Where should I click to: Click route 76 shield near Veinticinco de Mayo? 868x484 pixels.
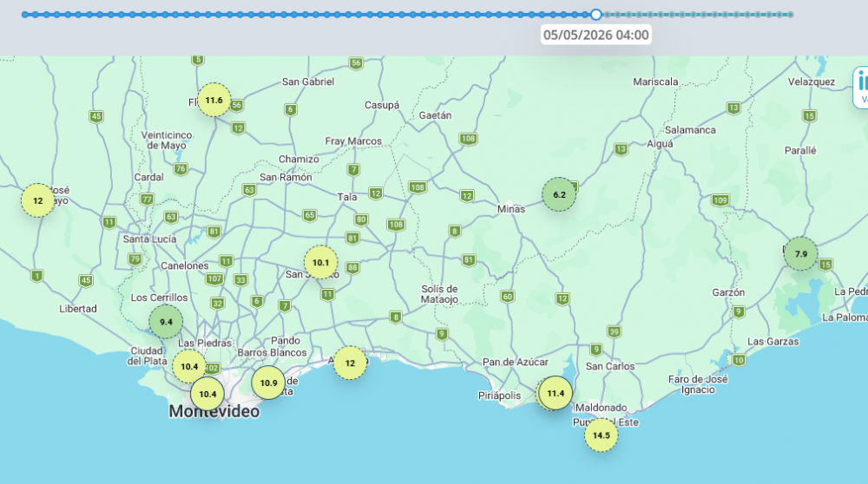coord(181,169)
